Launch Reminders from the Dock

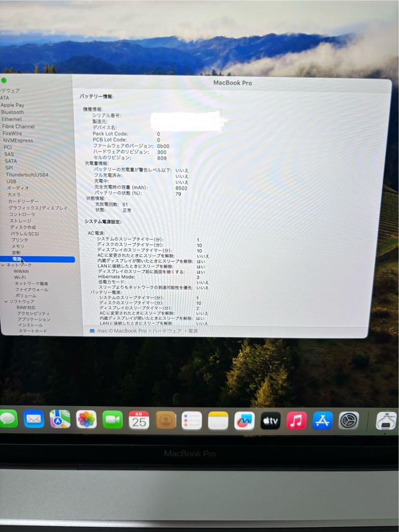click(191, 421)
